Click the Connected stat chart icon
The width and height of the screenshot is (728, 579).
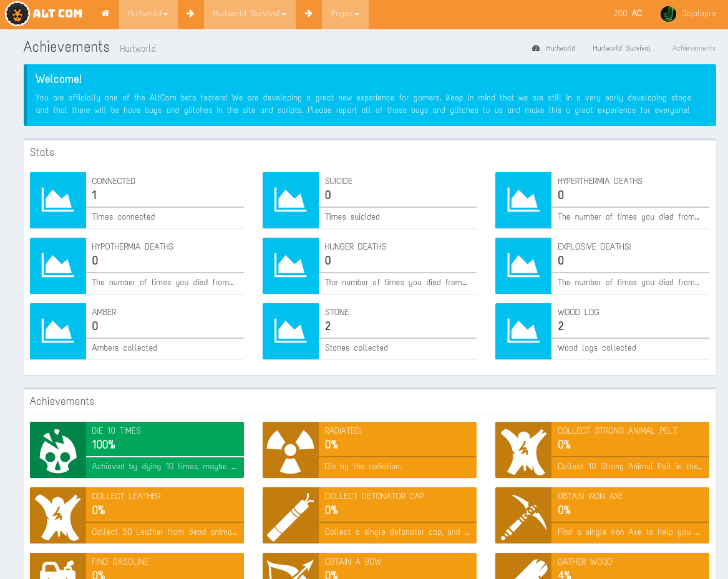(x=57, y=200)
